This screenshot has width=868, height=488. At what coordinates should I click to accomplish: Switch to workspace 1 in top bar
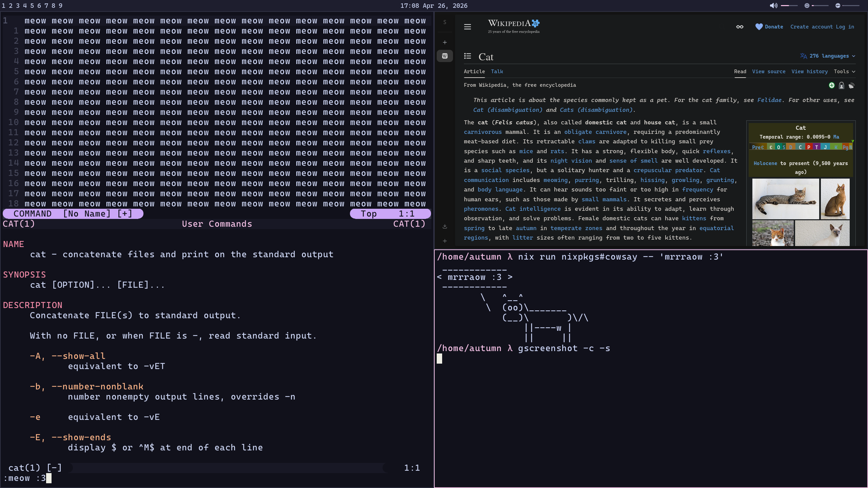point(3,6)
